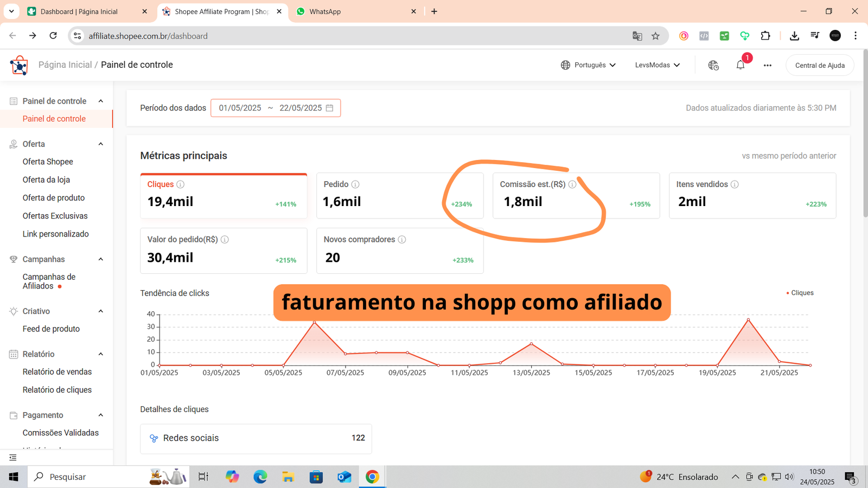Click the info icon next to Valor do pedido
The image size is (868, 488).
(225, 240)
